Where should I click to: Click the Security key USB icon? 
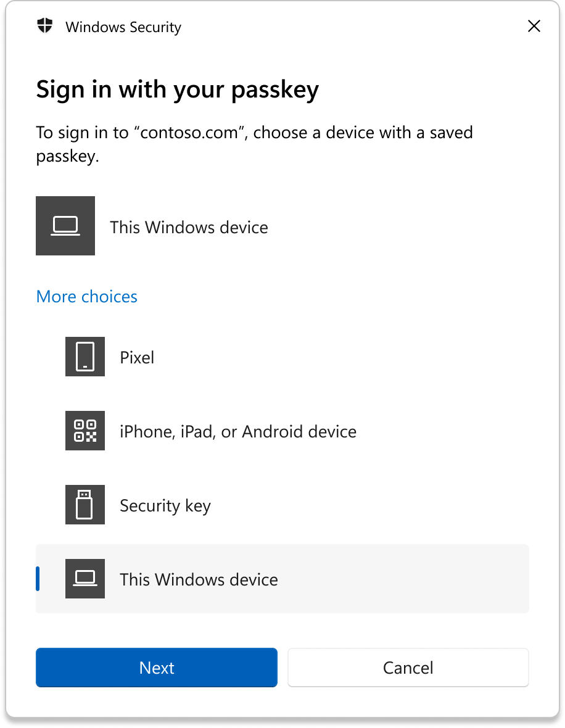[85, 505]
